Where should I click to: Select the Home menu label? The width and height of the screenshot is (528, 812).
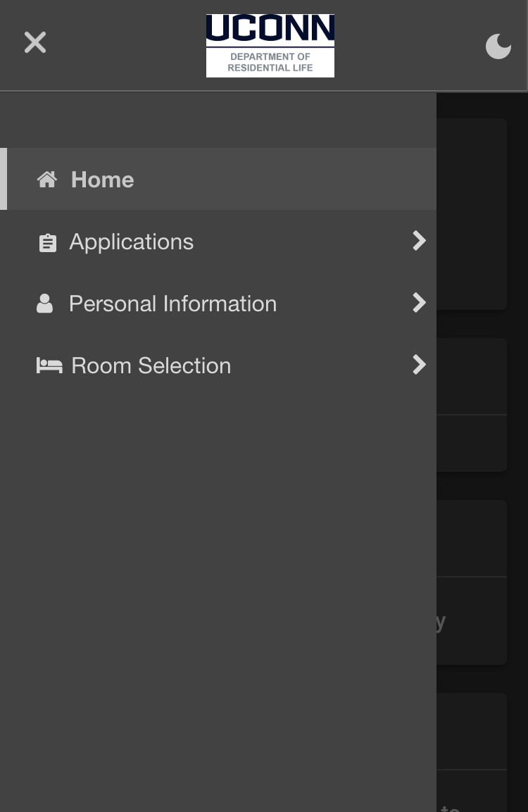click(102, 180)
